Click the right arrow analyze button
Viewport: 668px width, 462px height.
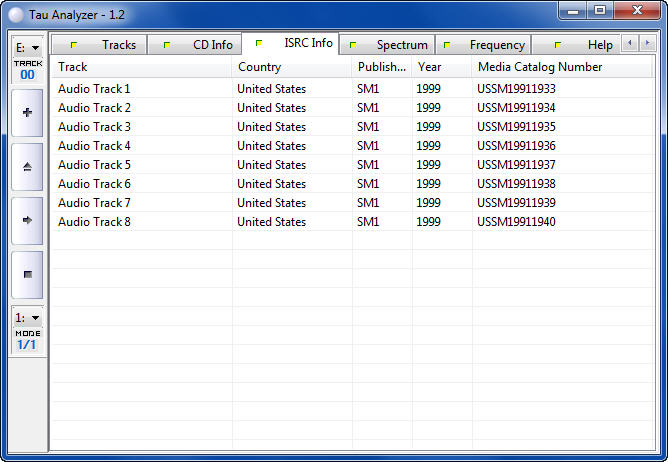27,220
